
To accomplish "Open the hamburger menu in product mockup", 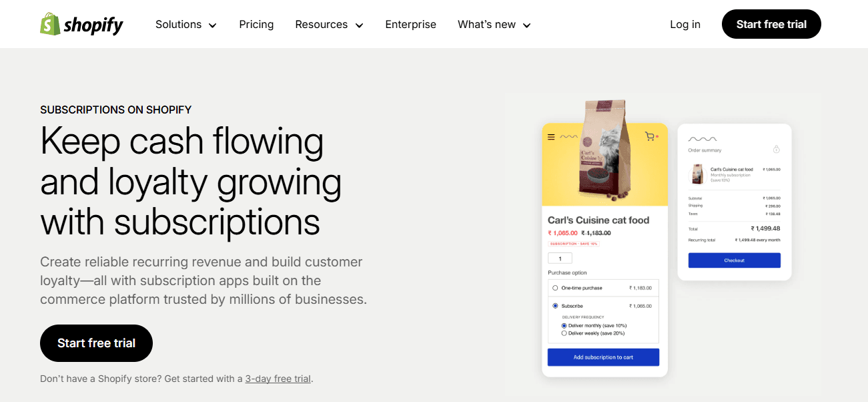I will coord(551,137).
